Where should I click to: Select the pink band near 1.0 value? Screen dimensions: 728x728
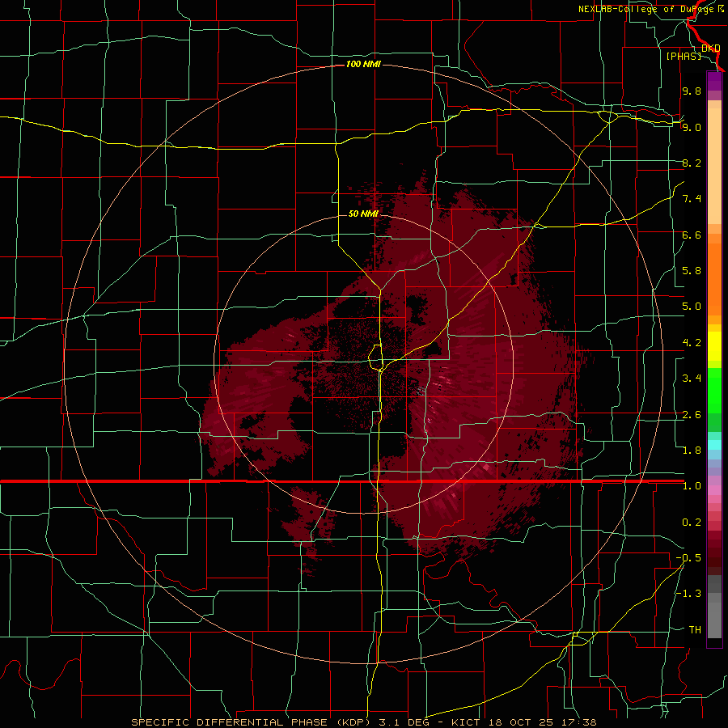click(x=714, y=490)
